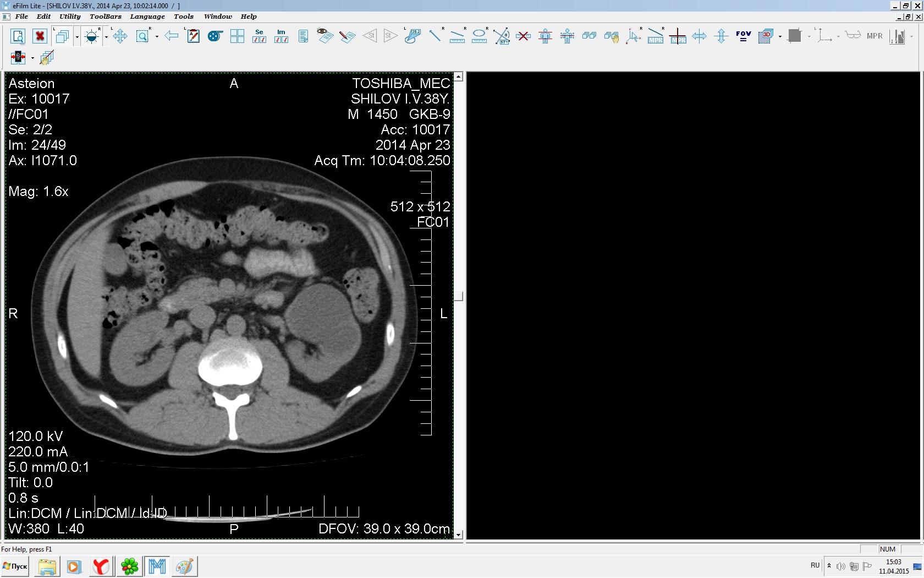Image resolution: width=924 pixels, height=578 pixels.
Task: Toggle overlay visibility with the eye icon
Action: [x=324, y=36]
